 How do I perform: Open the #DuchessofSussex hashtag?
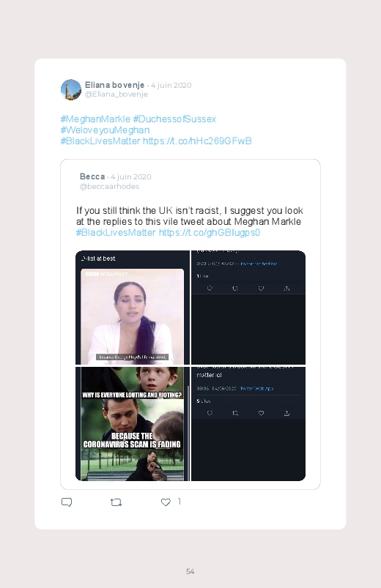[174, 119]
